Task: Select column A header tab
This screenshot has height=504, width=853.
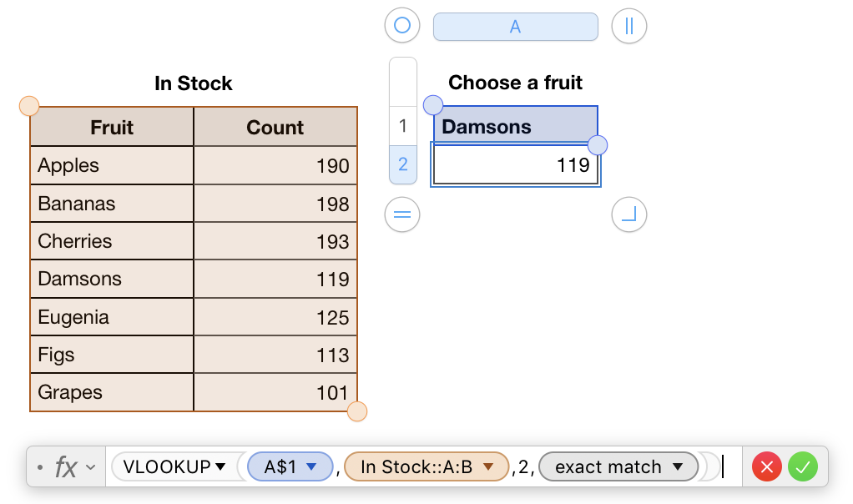Action: (515, 27)
